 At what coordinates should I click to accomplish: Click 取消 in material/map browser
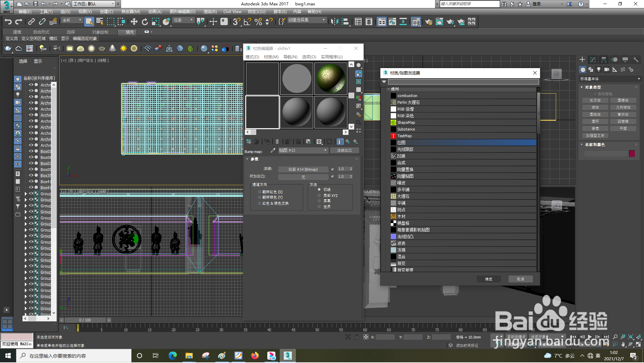(520, 279)
